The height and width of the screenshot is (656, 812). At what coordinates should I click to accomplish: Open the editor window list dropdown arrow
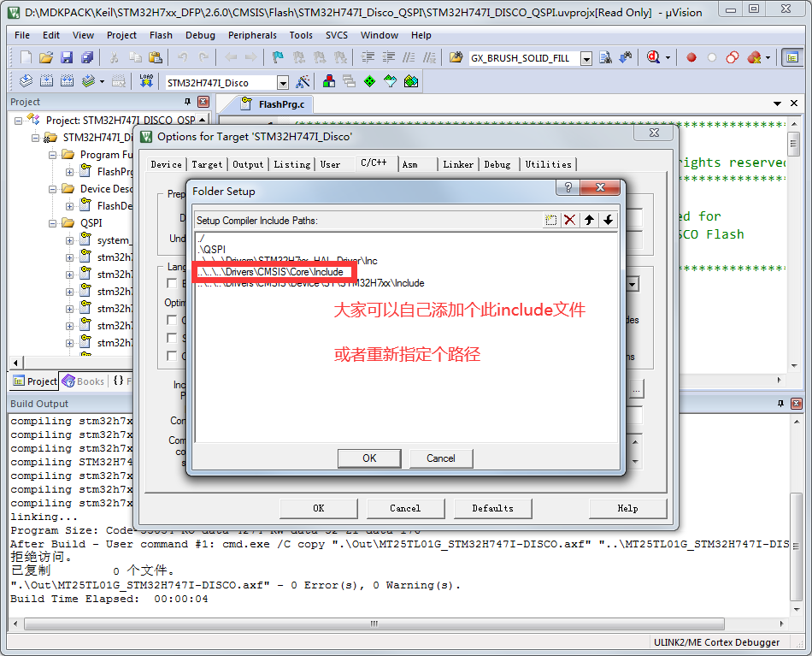(777, 103)
